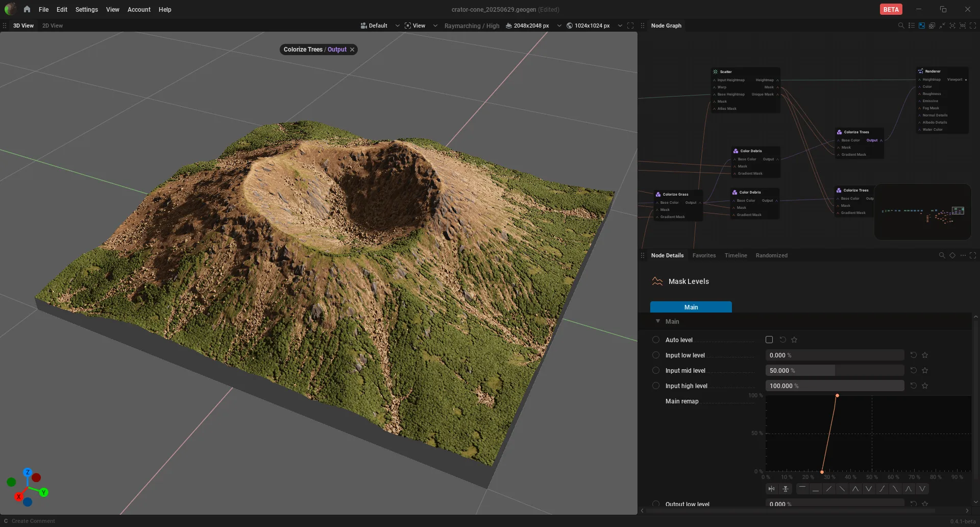Open the Settings menu
This screenshot has width=980, height=527.
pyautogui.click(x=86, y=9)
